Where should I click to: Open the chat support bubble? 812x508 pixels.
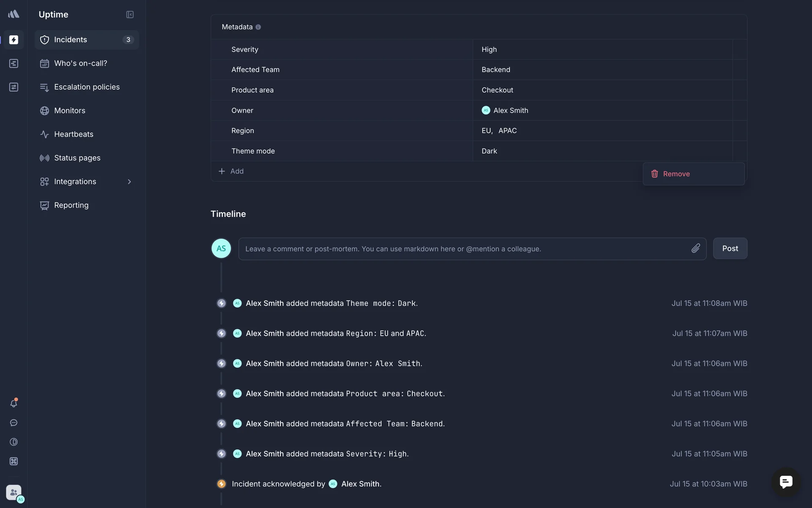pyautogui.click(x=786, y=482)
